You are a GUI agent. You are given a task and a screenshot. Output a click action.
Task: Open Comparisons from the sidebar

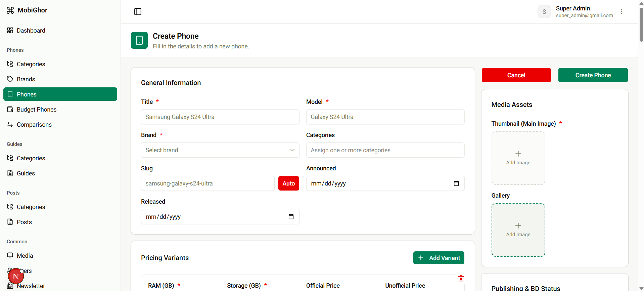coord(34,125)
